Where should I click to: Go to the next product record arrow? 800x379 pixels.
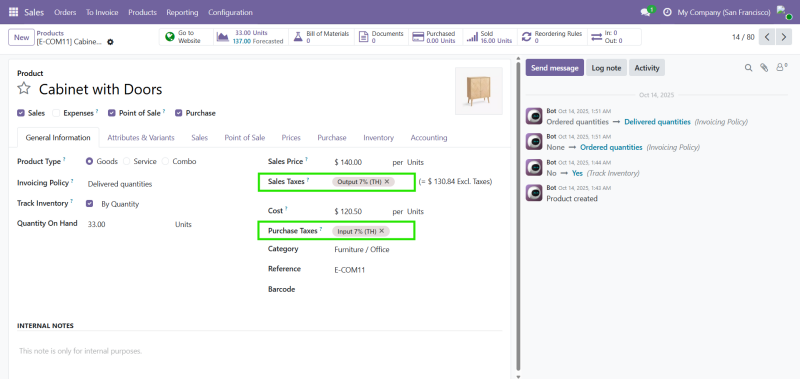click(784, 37)
